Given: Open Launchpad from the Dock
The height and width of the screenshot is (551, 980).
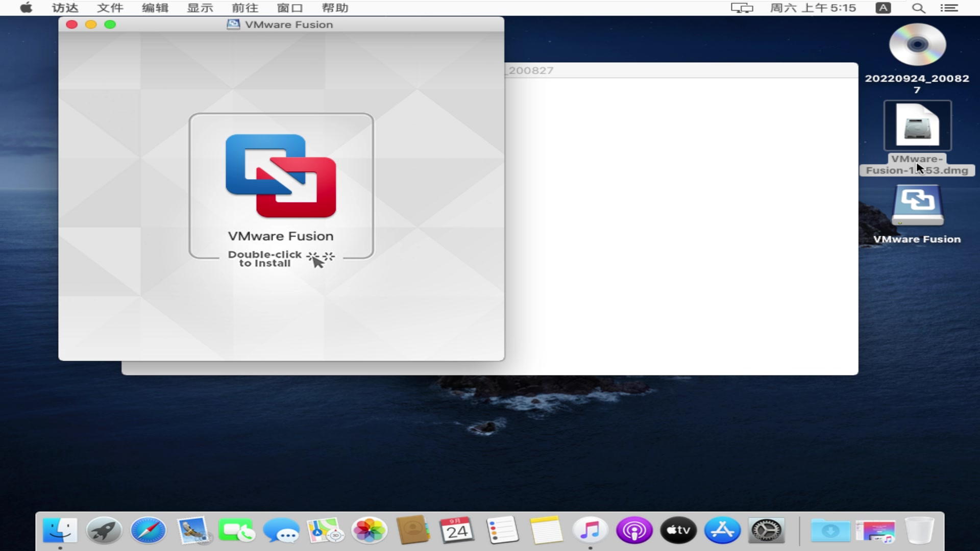Looking at the screenshot, I should tap(104, 530).
